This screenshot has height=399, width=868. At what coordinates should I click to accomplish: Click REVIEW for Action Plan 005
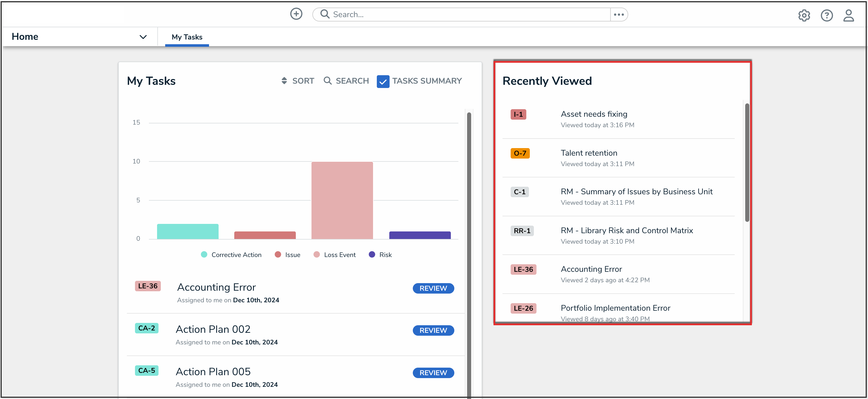tap(433, 373)
